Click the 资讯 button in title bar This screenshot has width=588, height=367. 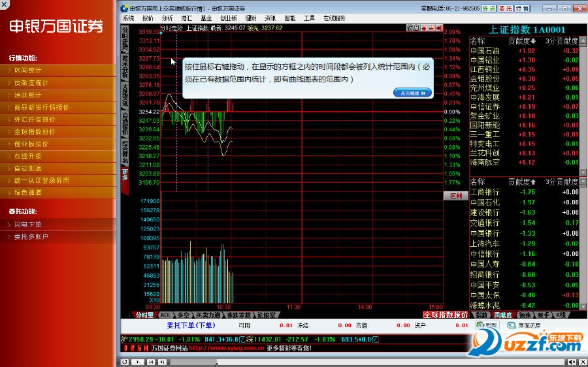click(489, 8)
